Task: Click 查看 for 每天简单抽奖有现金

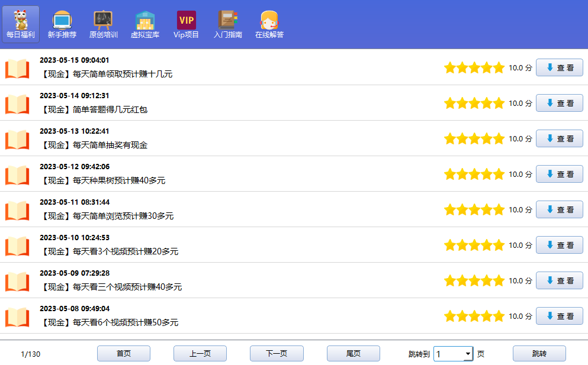Action: click(560, 138)
